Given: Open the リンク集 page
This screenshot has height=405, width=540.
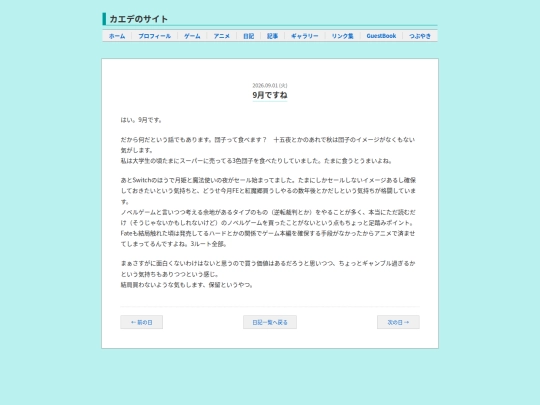Looking at the screenshot, I should [x=342, y=36].
